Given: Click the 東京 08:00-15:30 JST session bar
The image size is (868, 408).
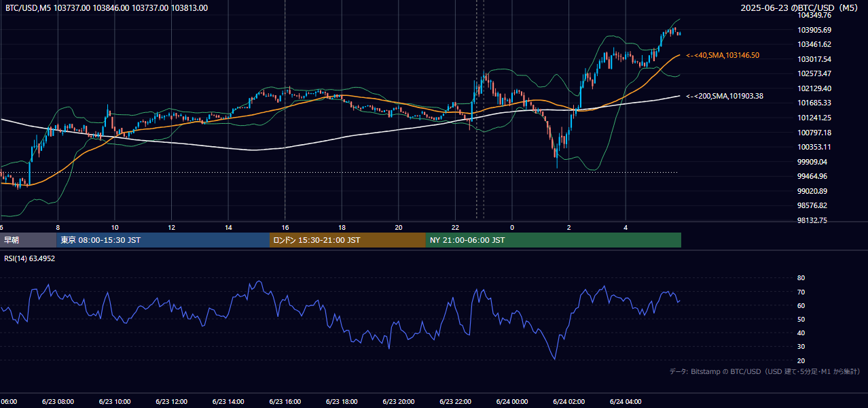Looking at the screenshot, I should tap(163, 240).
